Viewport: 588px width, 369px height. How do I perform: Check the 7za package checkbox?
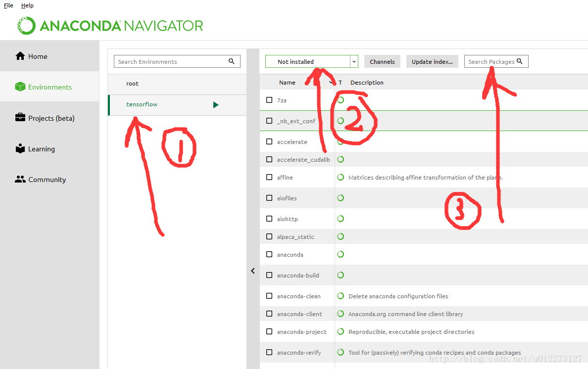click(269, 100)
